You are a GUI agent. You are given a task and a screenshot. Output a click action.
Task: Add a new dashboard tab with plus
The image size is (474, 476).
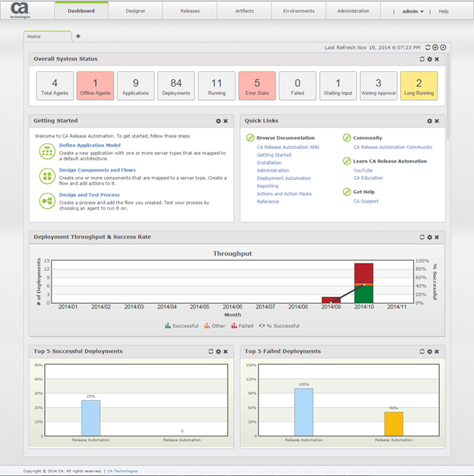point(77,36)
